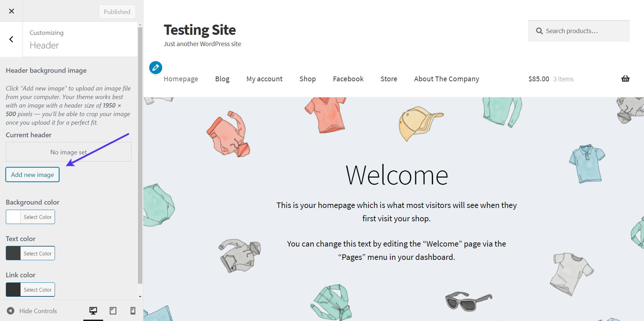Collapse the sidebar with Hide Controls
This screenshot has width=644, height=321.
[x=32, y=311]
